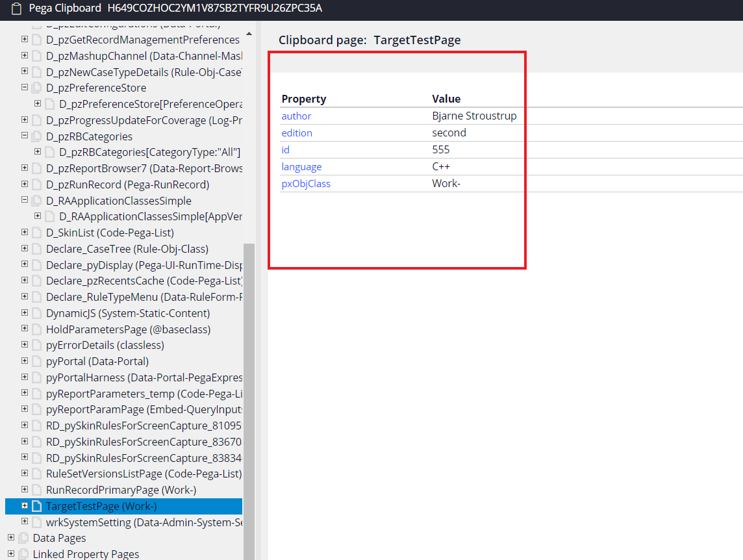743x560 pixels.
Task: Click the Work- value cell
Action: 446,183
